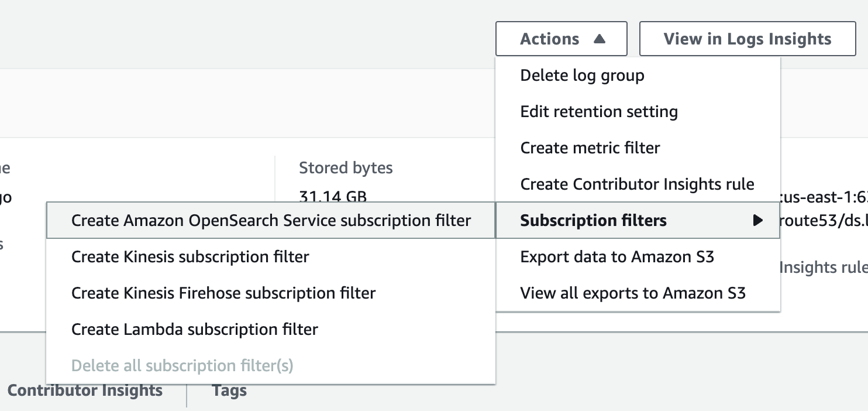Choose Create Kinesis subscription filter
Image resolution: width=868 pixels, height=411 pixels.
pos(190,257)
